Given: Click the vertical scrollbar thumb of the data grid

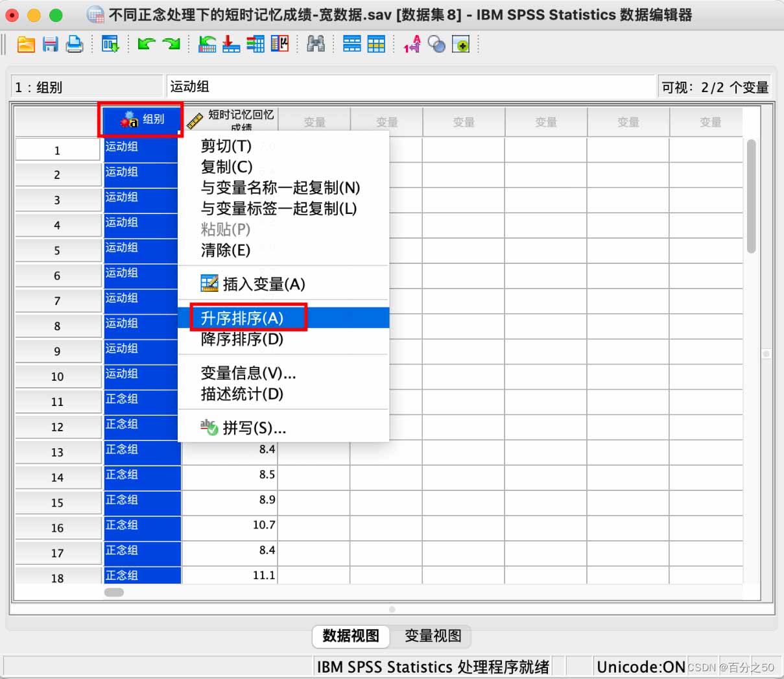Looking at the screenshot, I should click(x=751, y=196).
